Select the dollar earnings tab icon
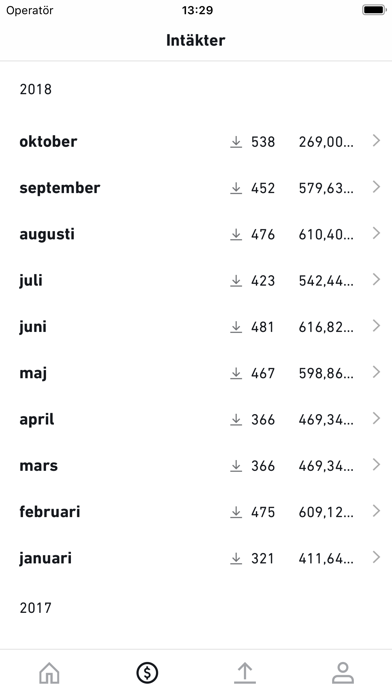 tap(147, 673)
